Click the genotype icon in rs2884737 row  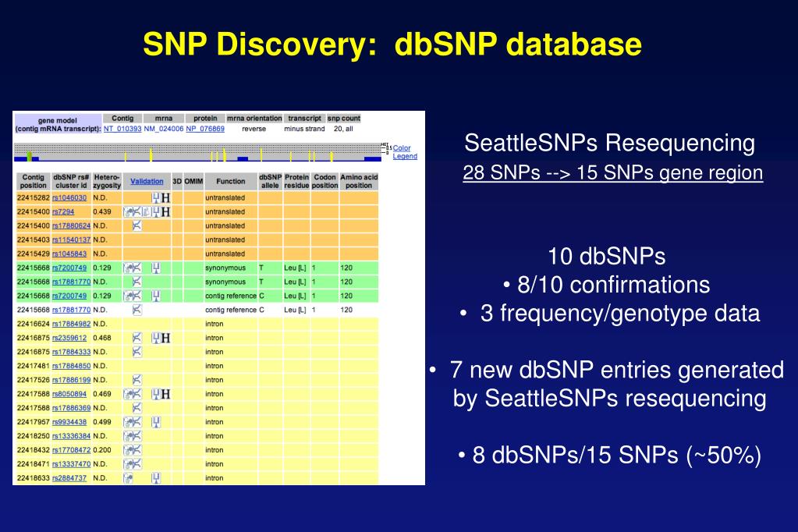tap(156, 478)
